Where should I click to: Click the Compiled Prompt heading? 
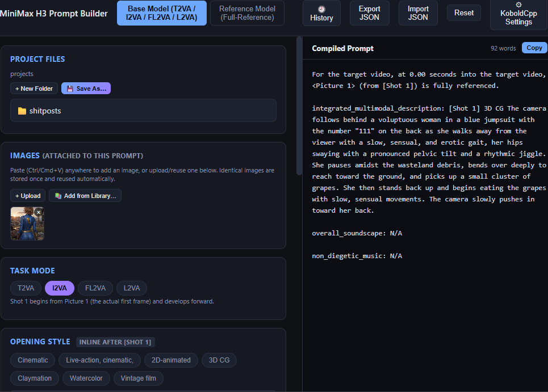coord(342,49)
